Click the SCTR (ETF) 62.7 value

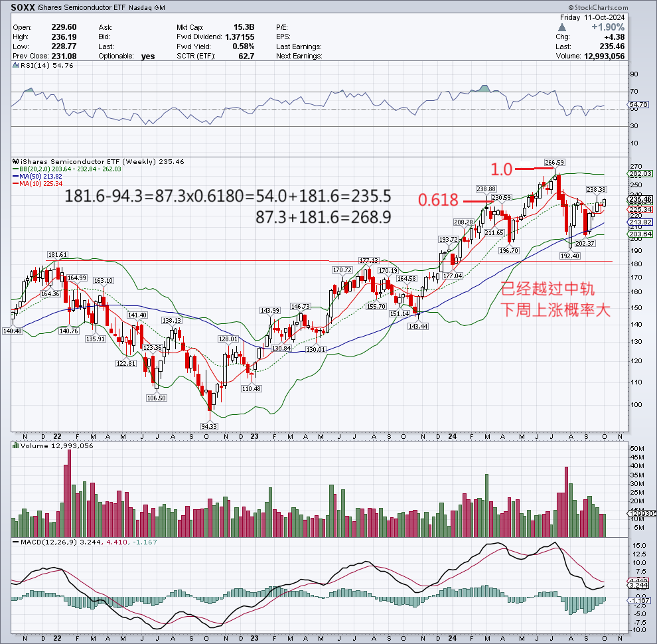(x=246, y=56)
